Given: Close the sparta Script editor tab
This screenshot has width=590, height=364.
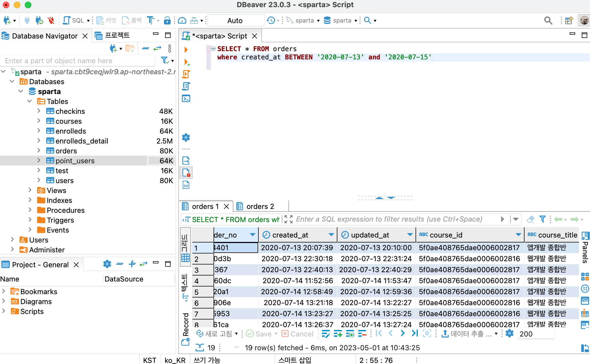Looking at the screenshot, I should click(255, 36).
